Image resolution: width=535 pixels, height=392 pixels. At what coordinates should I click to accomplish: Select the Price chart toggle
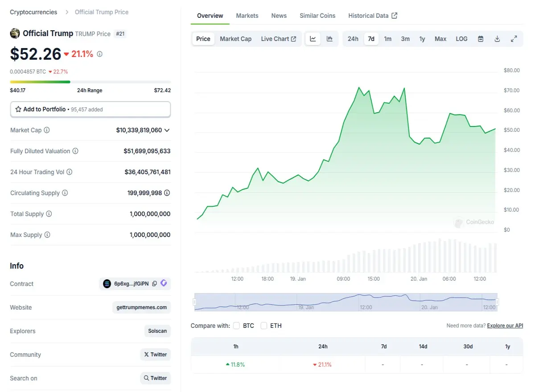[x=203, y=39]
